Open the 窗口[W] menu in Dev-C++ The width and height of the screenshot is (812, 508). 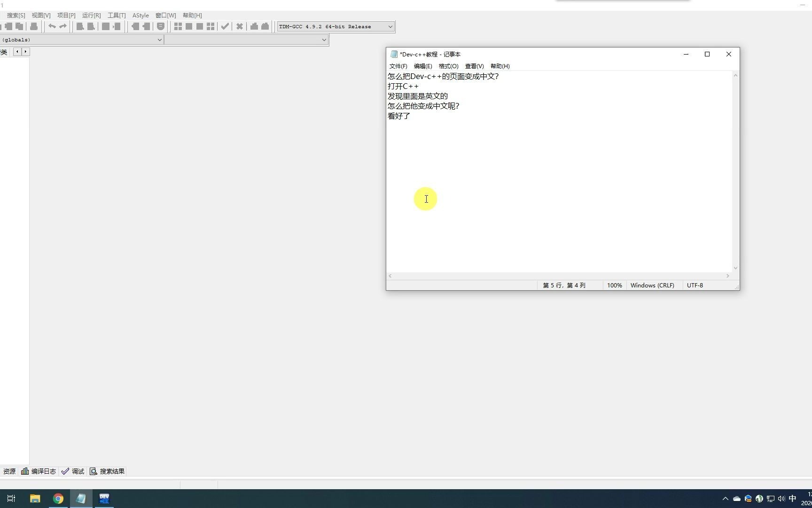(x=166, y=16)
